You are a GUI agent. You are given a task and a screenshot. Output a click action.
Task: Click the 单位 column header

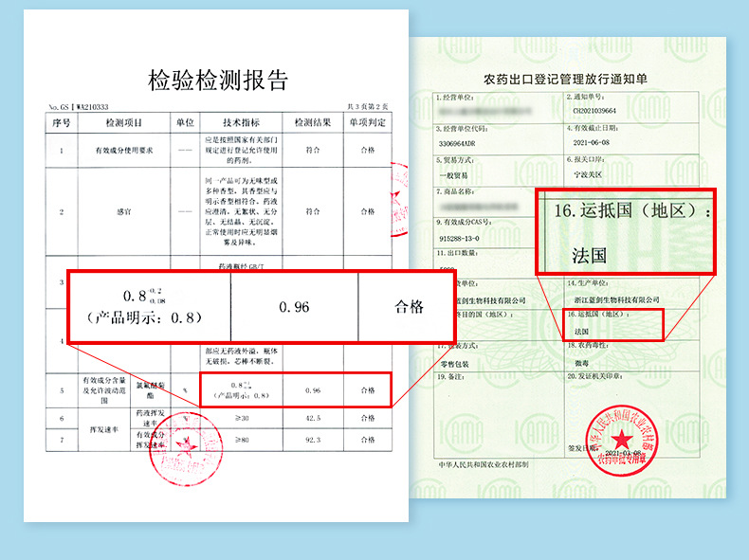tap(185, 122)
